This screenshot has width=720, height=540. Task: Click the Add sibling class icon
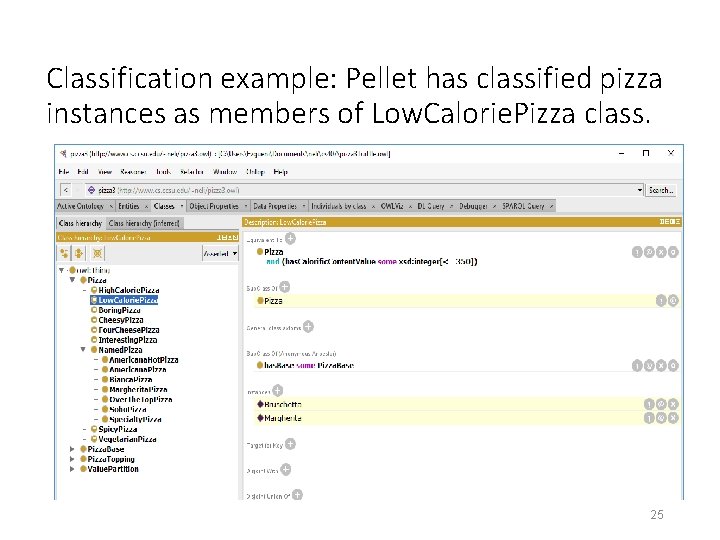[79, 253]
